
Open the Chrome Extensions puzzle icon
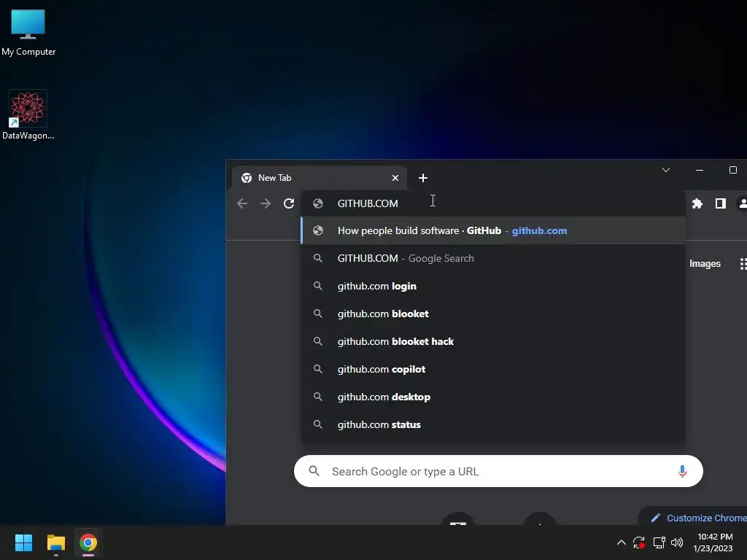697,204
